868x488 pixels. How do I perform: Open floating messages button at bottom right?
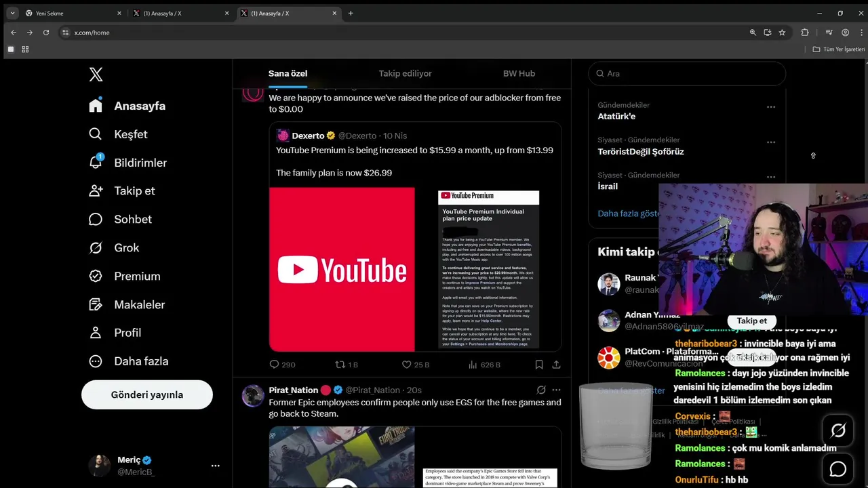click(x=838, y=469)
